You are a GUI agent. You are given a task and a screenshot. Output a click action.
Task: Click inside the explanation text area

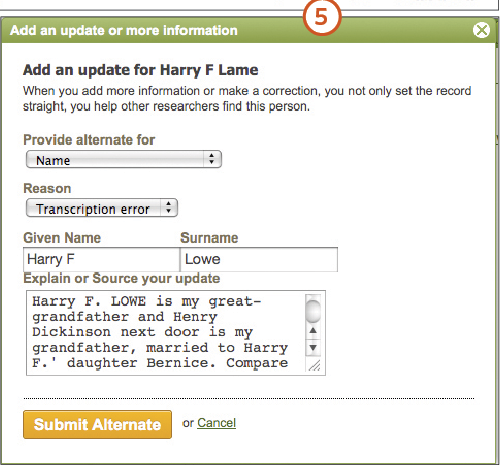coord(166,333)
